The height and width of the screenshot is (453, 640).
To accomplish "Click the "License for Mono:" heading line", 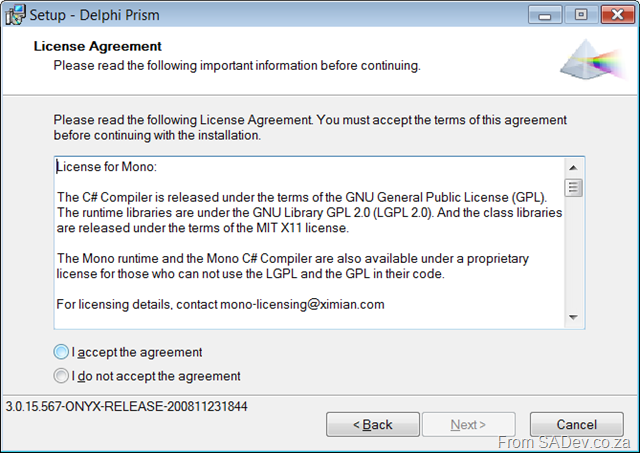I will (107, 167).
